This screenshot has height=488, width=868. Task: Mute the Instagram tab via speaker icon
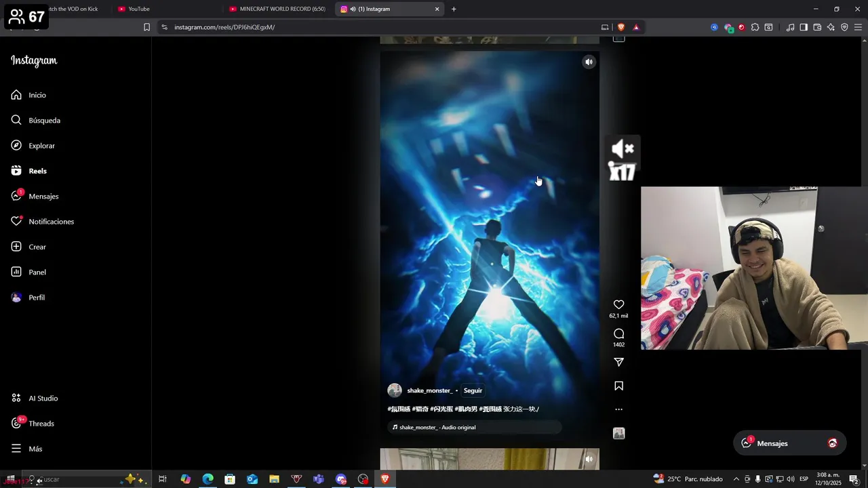coord(353,9)
